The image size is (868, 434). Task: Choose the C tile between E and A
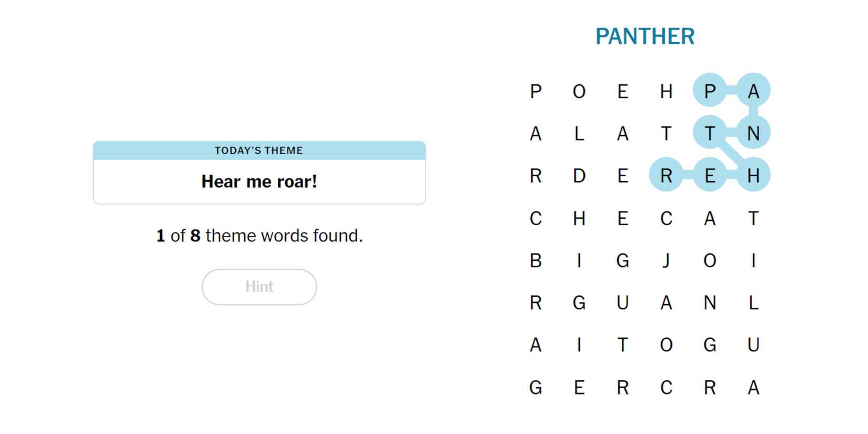[666, 218]
